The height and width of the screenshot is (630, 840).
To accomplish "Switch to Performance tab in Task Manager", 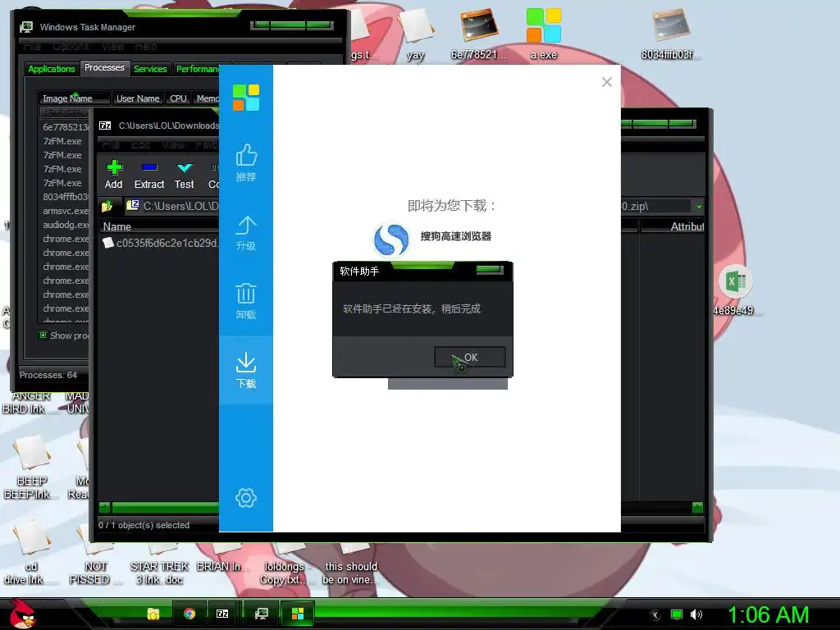I will pos(197,69).
